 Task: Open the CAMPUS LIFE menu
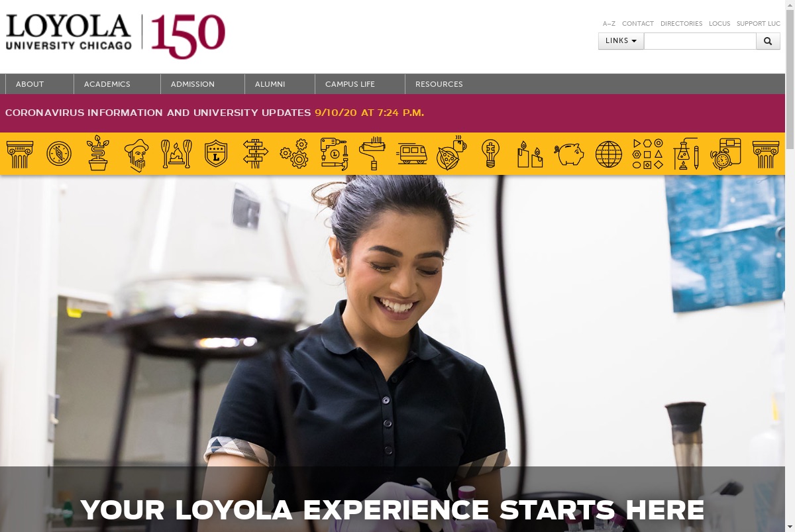350,84
